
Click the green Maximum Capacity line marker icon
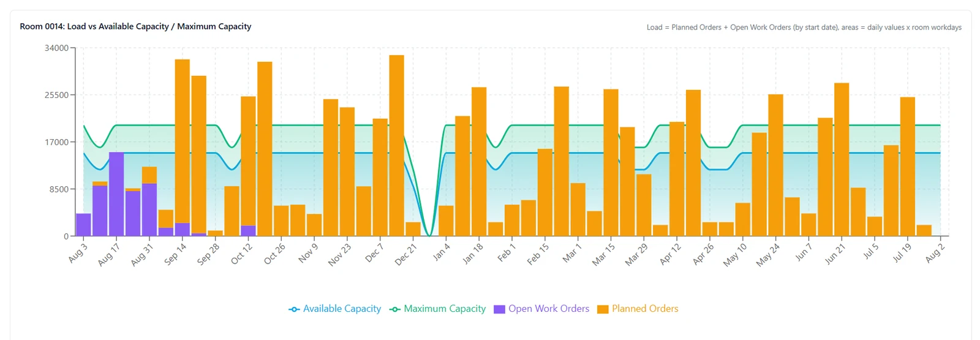click(395, 309)
